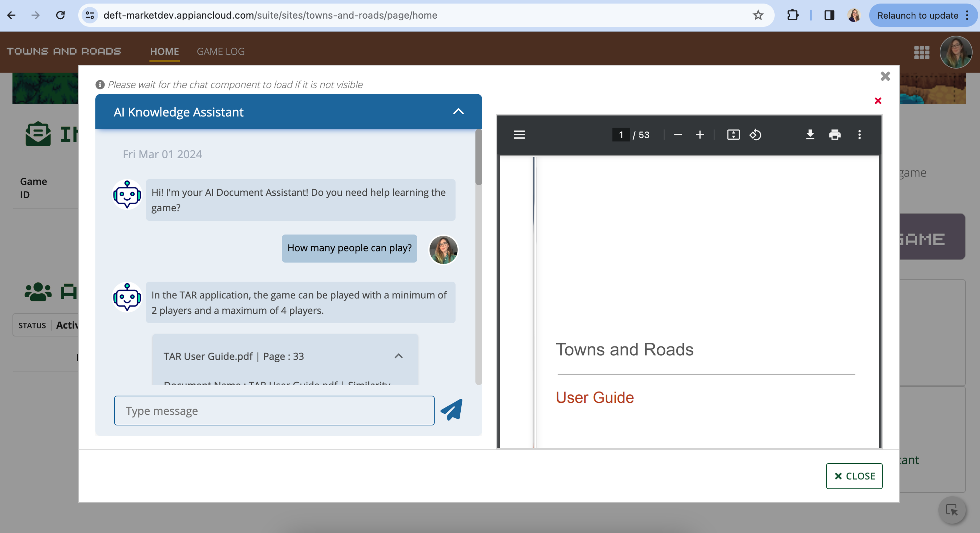Collapse the TAR User Guide source card
The height and width of the screenshot is (533, 980).
pyautogui.click(x=399, y=356)
